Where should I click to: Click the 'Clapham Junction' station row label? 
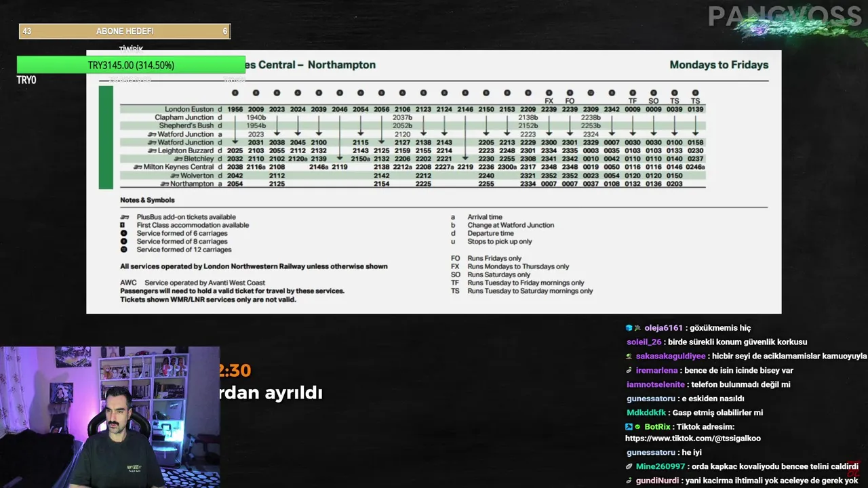pyautogui.click(x=184, y=117)
